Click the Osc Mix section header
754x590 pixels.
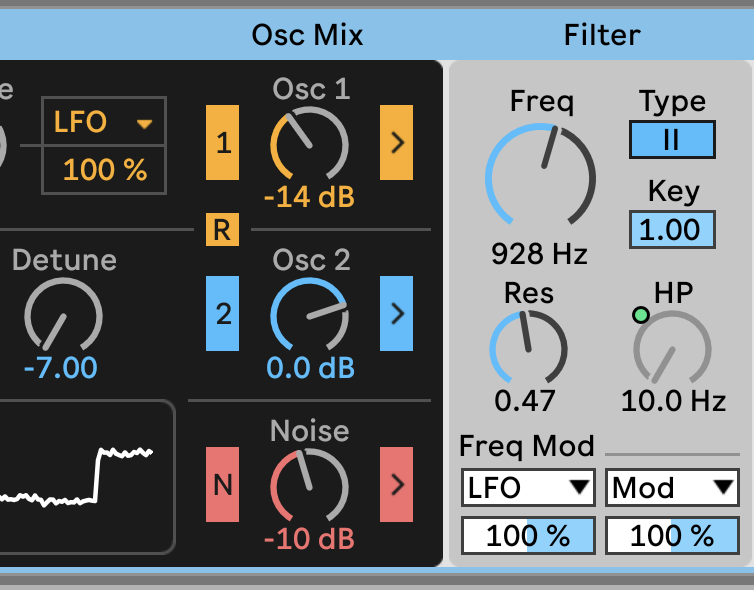pos(307,36)
